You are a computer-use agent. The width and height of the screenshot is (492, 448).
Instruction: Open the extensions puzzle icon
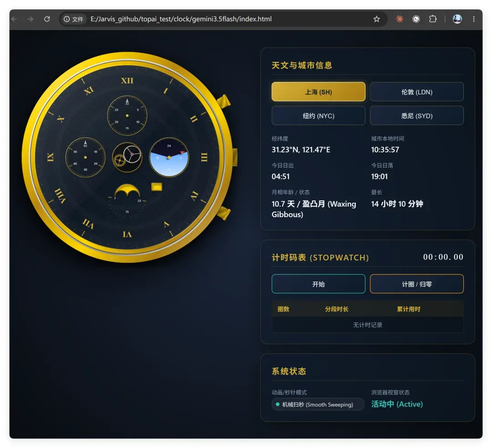pos(433,19)
